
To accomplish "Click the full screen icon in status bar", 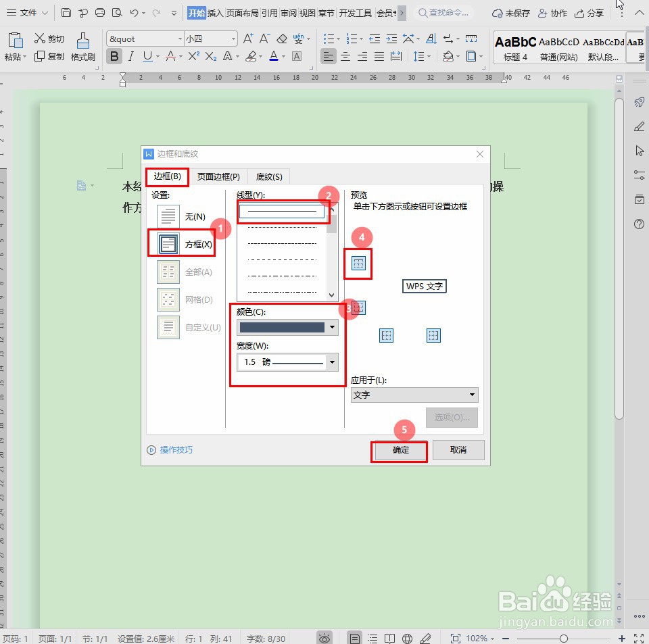I will (x=639, y=638).
